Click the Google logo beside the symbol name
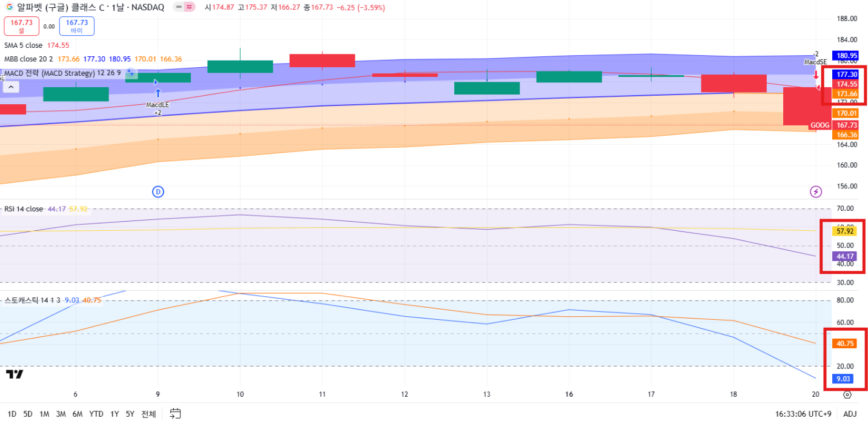Screen dimensions: 868x421 coord(9,7)
